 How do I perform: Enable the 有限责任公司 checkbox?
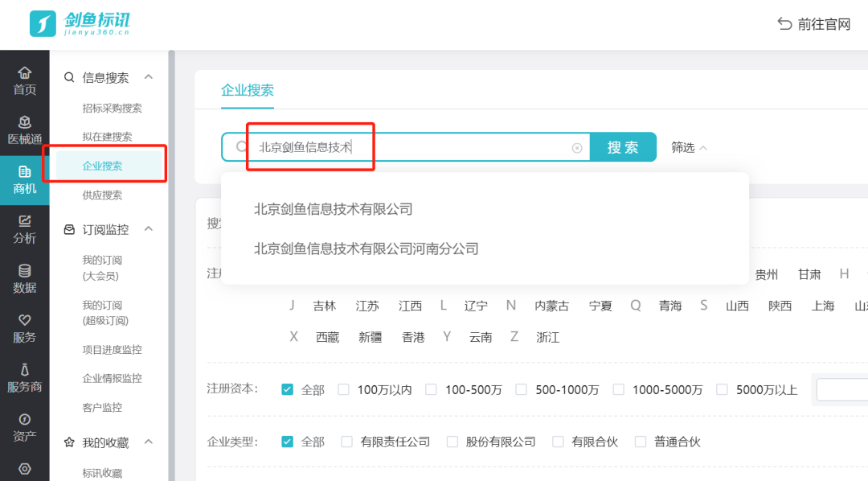(x=347, y=442)
